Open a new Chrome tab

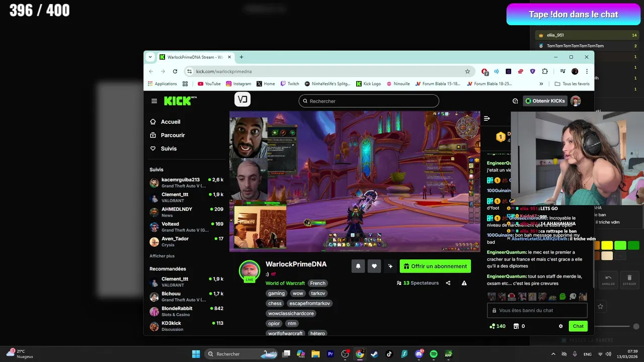(x=242, y=57)
